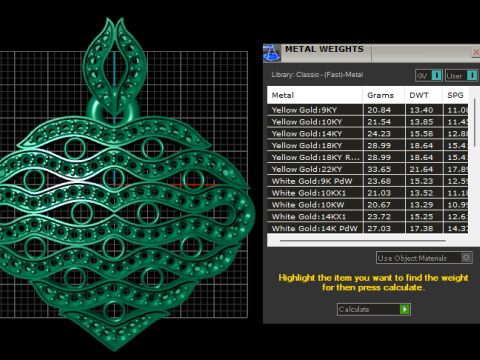Click the vertical scrollbar of metal list
480x360 pixels.
(474, 122)
